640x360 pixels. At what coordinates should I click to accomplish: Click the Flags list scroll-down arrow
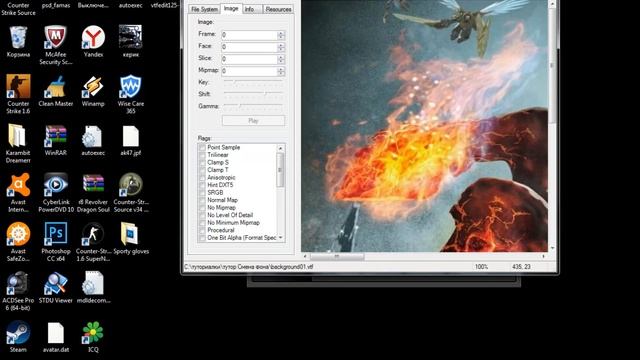coord(280,238)
